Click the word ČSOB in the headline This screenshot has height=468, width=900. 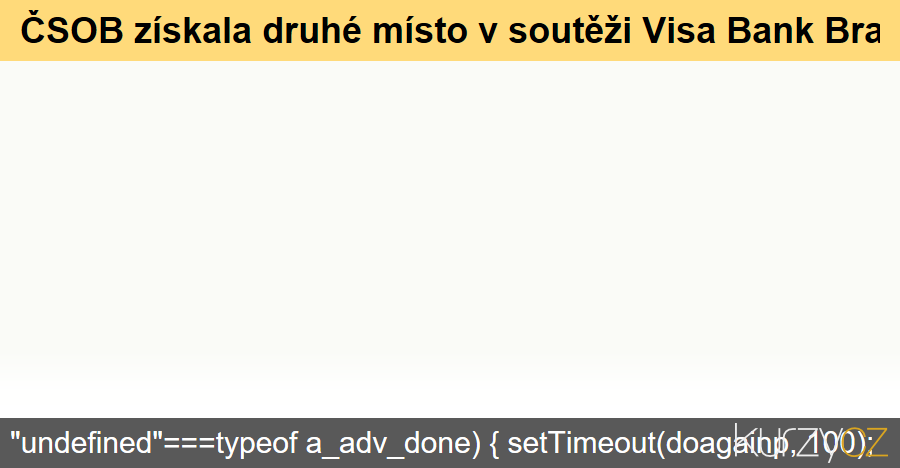point(72,30)
